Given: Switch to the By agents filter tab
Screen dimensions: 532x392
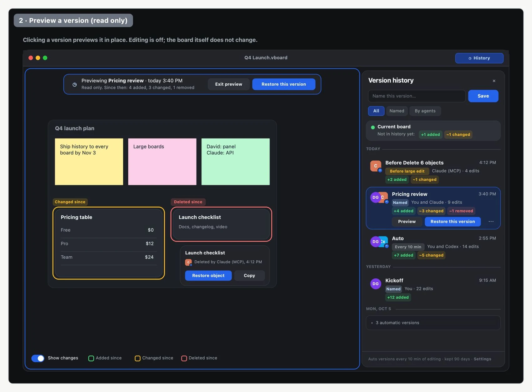Looking at the screenshot, I should tap(425, 111).
